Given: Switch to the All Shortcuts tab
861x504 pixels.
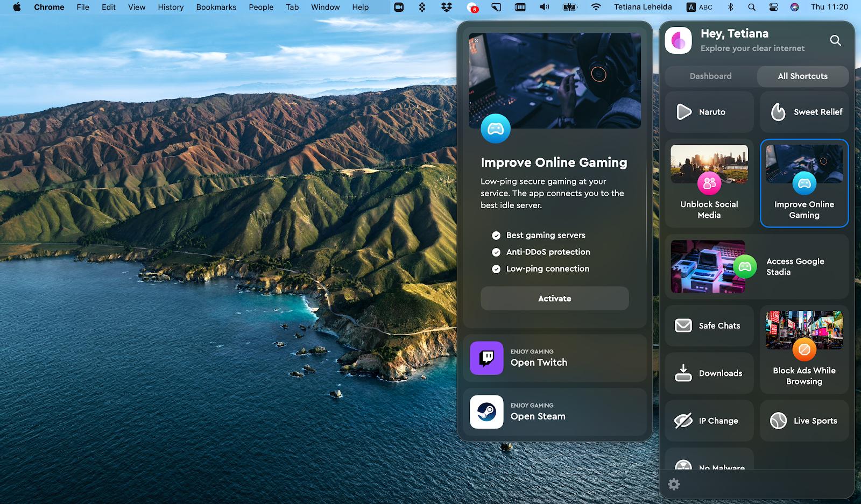Looking at the screenshot, I should [x=802, y=76].
